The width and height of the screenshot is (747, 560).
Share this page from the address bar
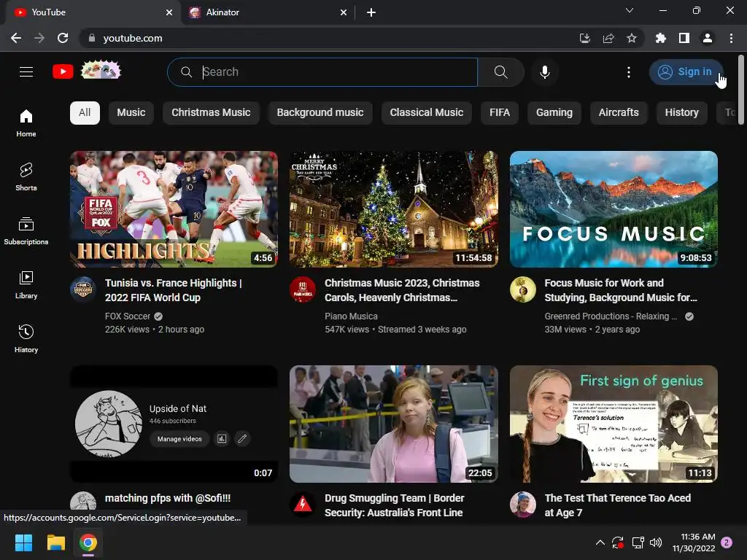[x=608, y=38]
